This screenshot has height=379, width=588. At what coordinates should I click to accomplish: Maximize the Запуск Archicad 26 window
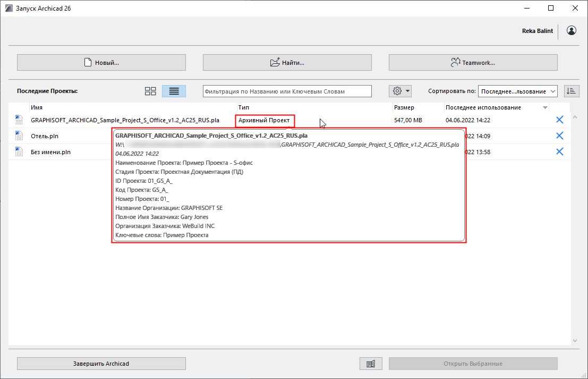point(551,9)
